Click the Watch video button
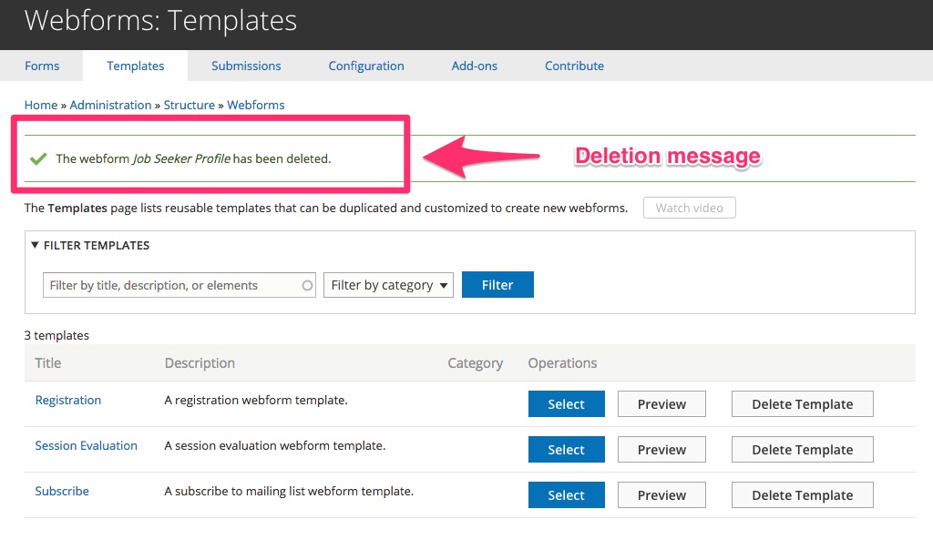 click(x=689, y=209)
